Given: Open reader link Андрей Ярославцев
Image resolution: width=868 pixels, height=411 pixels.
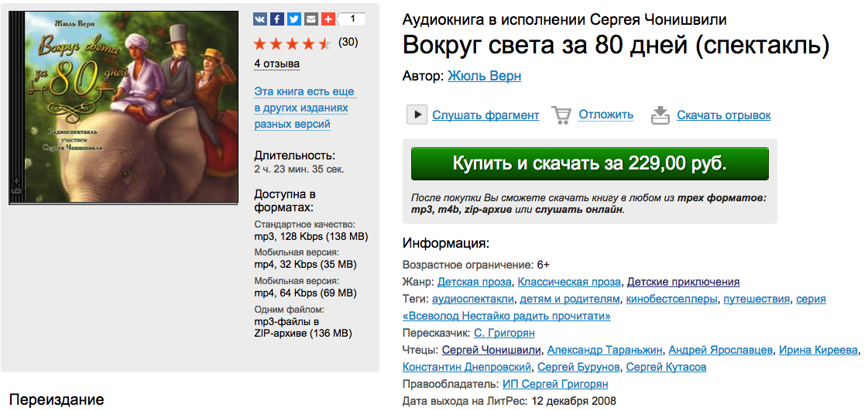Looking at the screenshot, I should [x=721, y=350].
